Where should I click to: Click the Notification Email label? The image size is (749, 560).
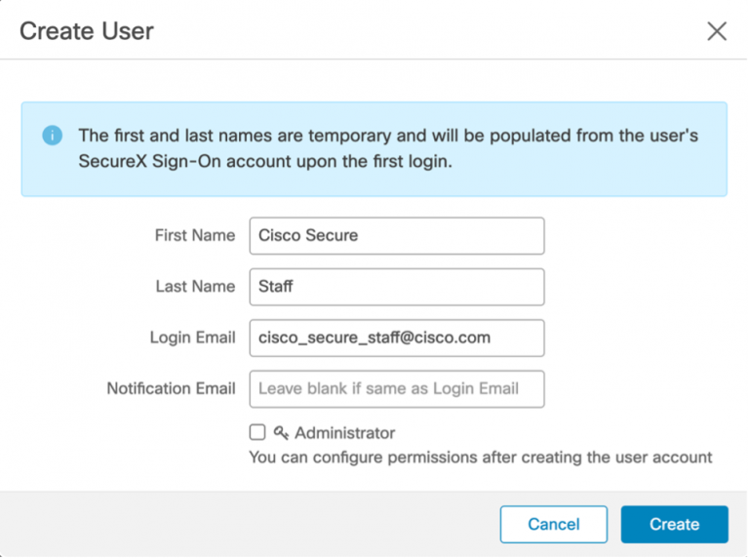tap(171, 388)
